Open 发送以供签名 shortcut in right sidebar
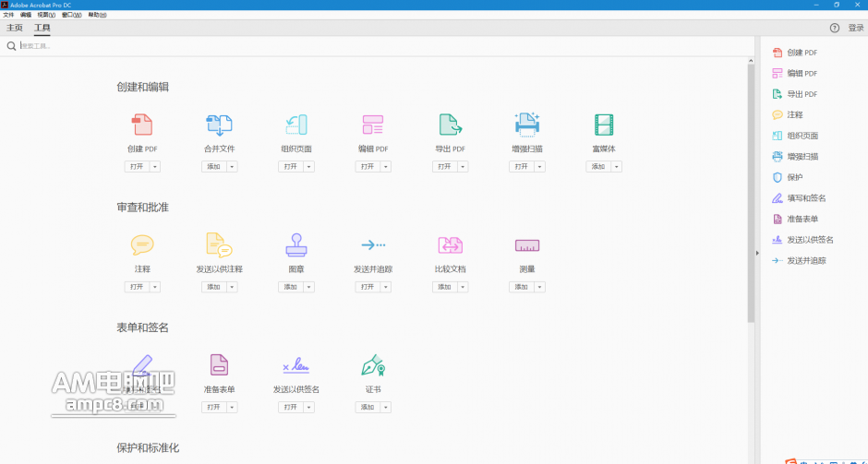This screenshot has height=464, width=868. click(x=802, y=240)
